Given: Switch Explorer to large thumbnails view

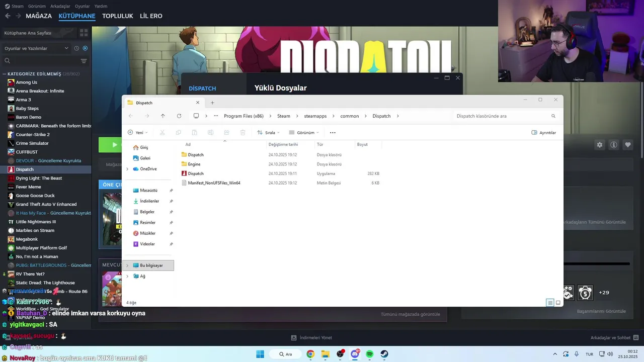Looking at the screenshot, I should click(558, 303).
